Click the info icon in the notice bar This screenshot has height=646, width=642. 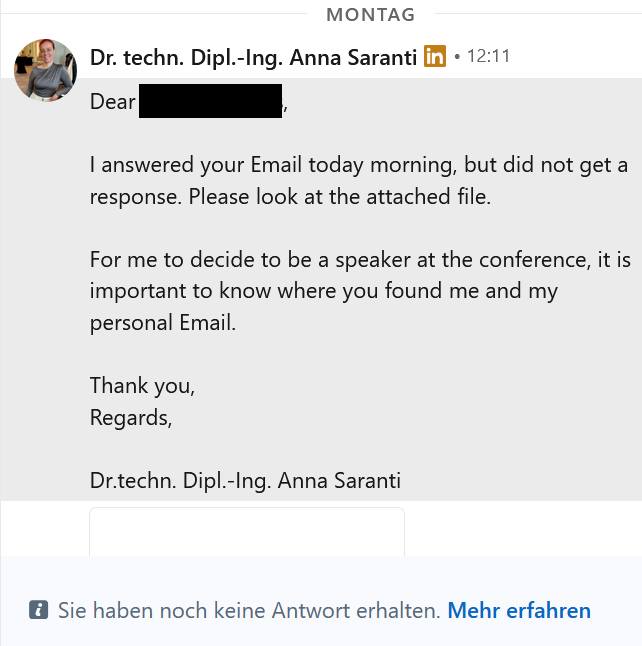[38, 610]
